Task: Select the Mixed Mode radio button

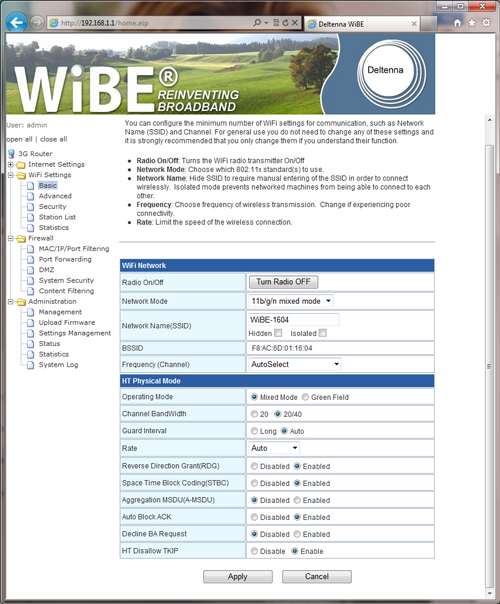Action: tap(254, 397)
